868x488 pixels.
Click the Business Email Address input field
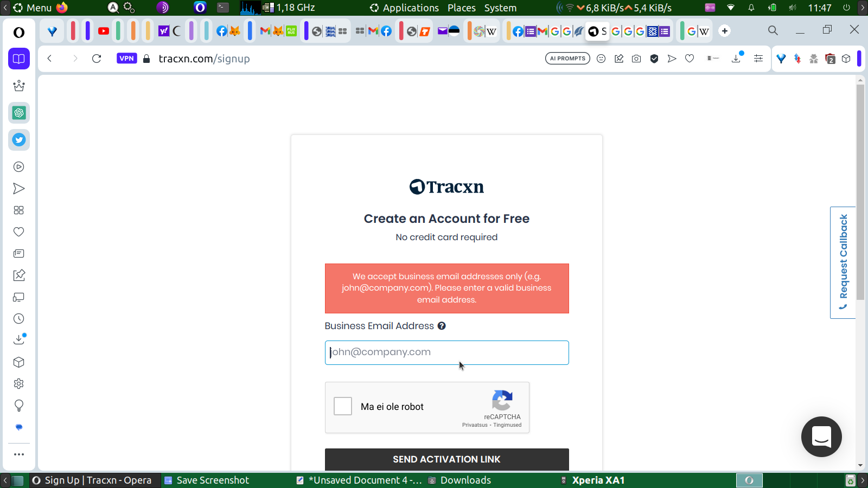pyautogui.click(x=446, y=352)
